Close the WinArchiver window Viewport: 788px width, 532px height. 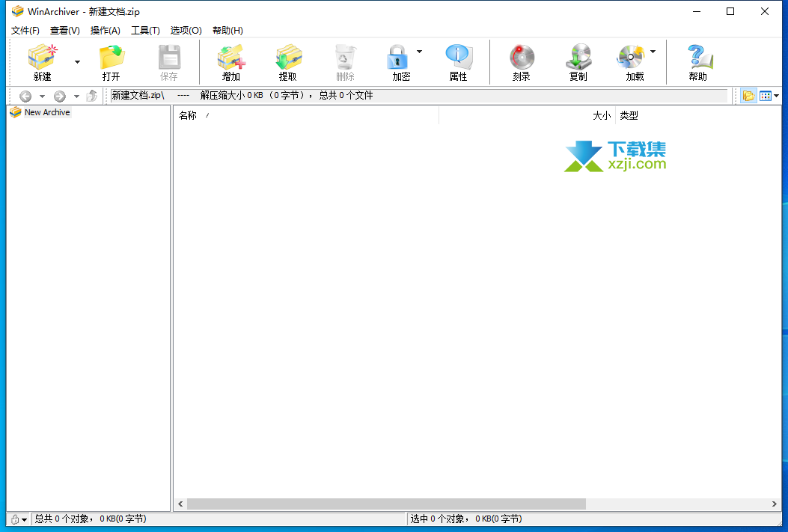[x=764, y=11]
